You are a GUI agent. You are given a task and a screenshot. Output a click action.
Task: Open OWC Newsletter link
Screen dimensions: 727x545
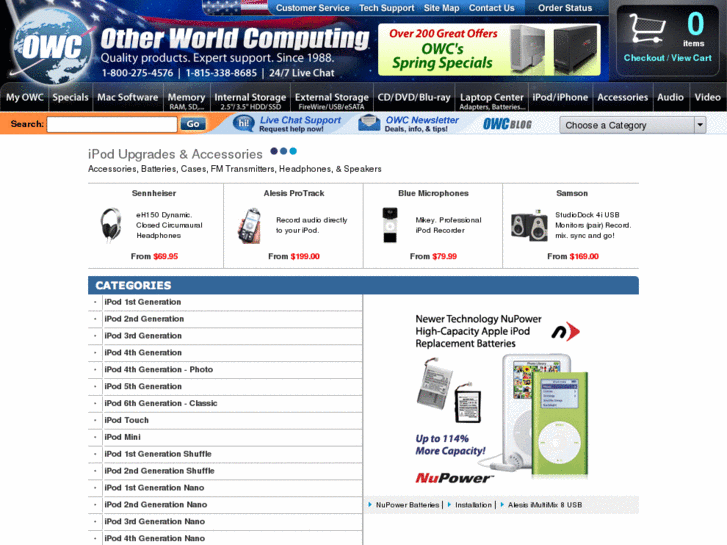(422, 120)
